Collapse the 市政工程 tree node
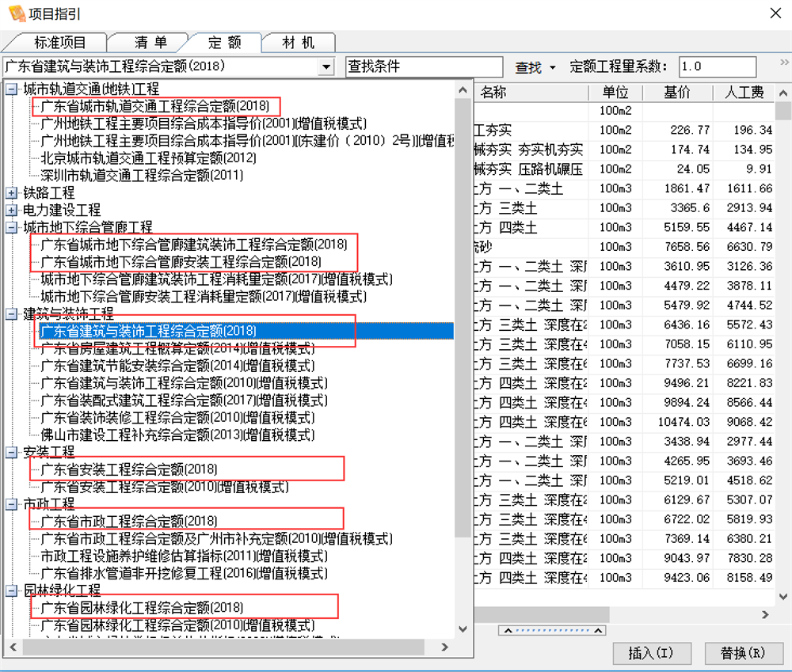Screen dimensions: 792x672 [12, 504]
